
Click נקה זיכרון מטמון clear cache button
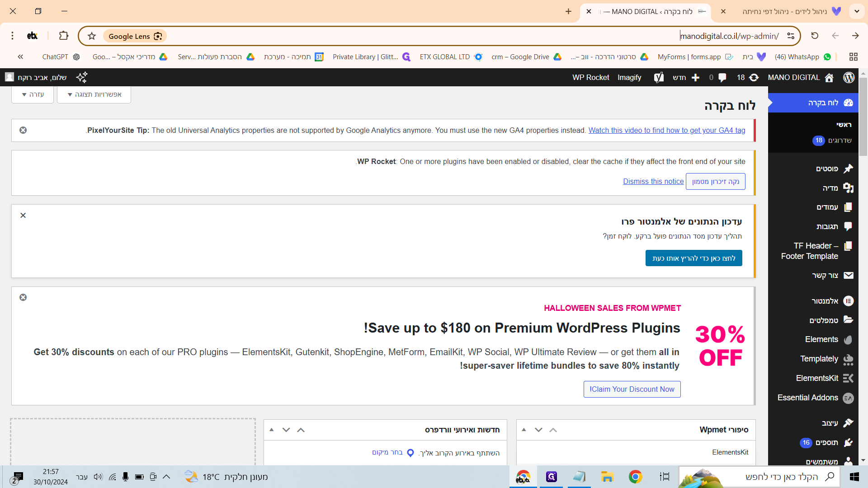[x=715, y=181]
